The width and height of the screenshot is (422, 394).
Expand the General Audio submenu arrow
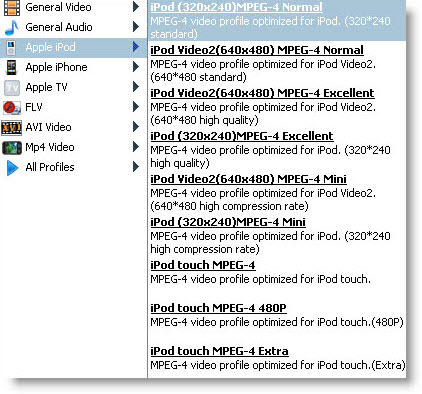pyautogui.click(x=136, y=26)
